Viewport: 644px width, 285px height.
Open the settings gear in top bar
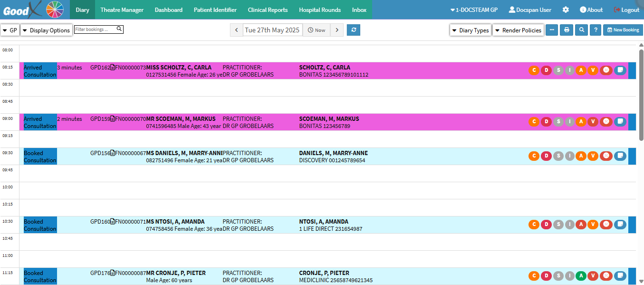pyautogui.click(x=566, y=10)
